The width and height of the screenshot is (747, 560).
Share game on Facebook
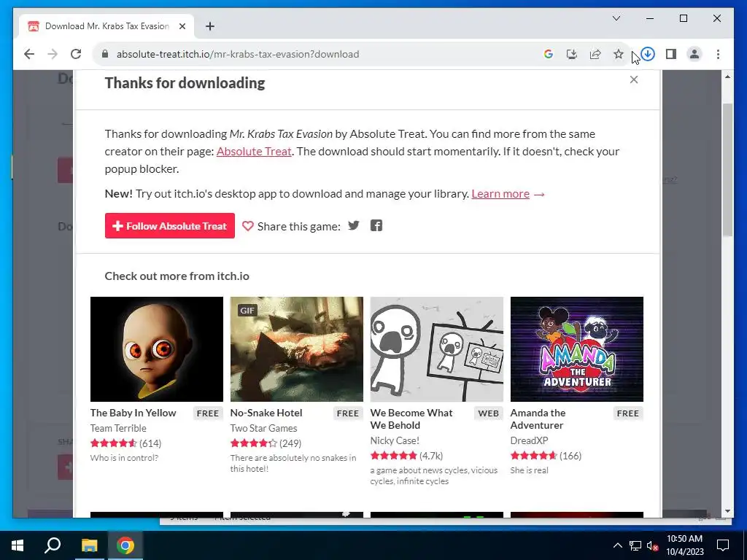click(376, 225)
